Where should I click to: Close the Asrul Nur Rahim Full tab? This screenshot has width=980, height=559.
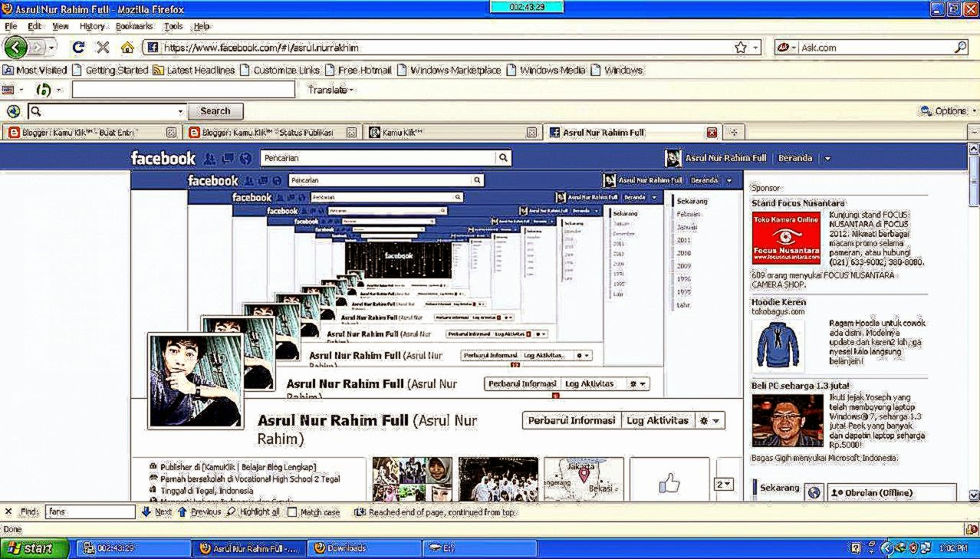coord(712,133)
